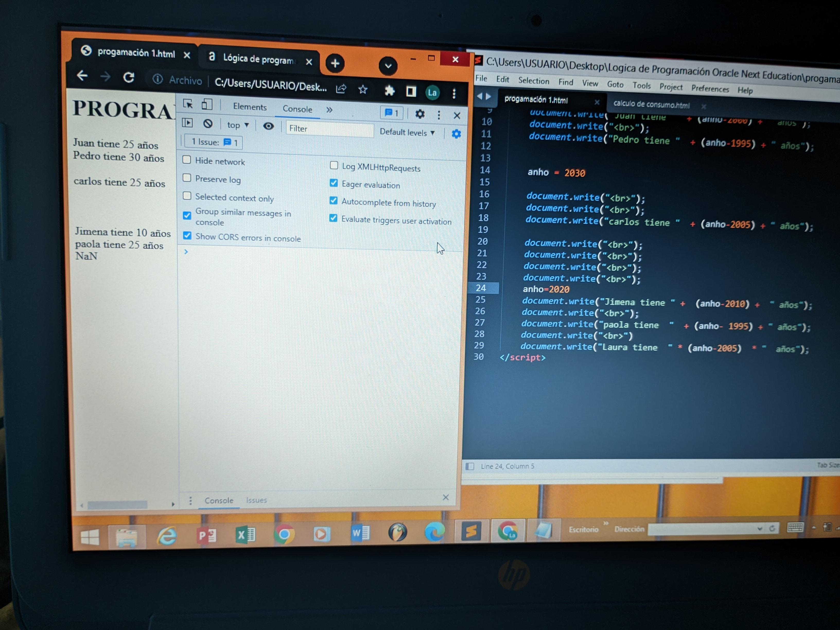Uncheck Show CORS errors in console

187,235
